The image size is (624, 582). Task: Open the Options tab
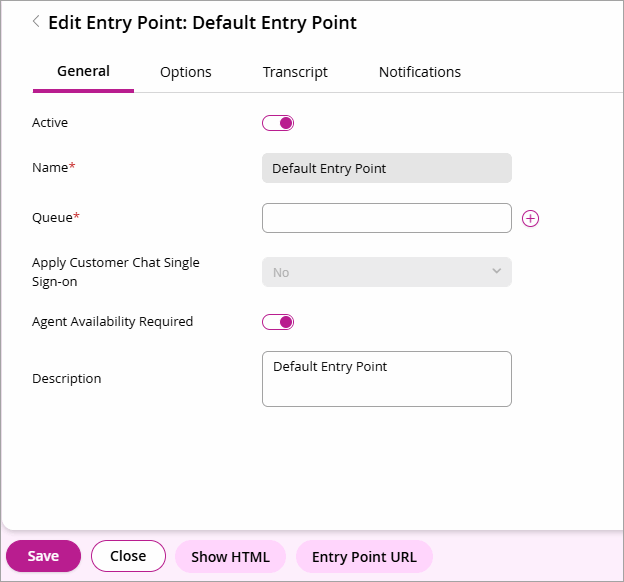pyautogui.click(x=186, y=72)
